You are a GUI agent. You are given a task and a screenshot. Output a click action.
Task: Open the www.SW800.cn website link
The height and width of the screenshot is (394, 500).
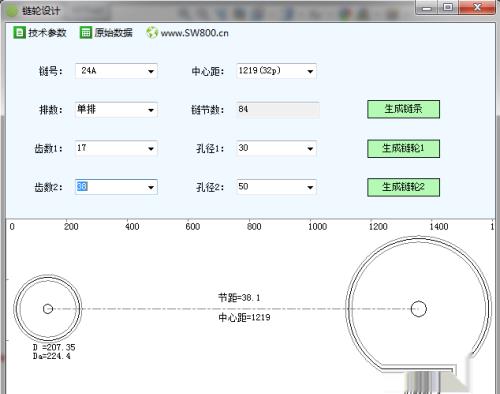coord(194,33)
